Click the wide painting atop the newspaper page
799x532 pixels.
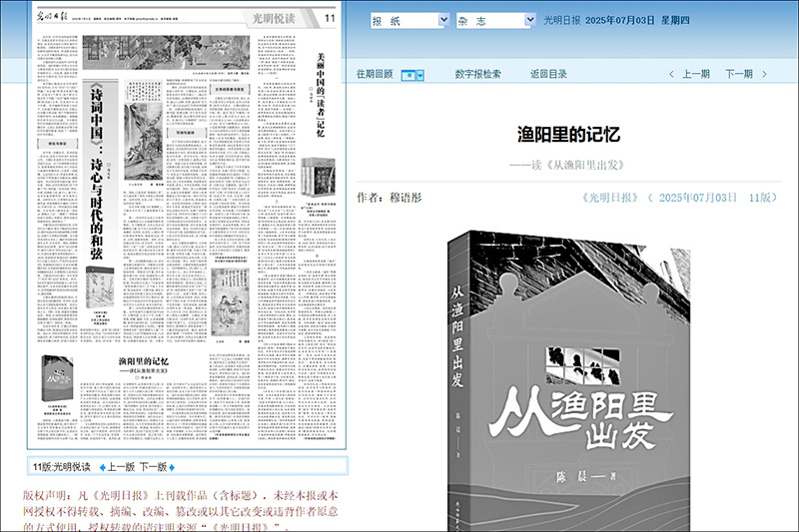(166, 52)
